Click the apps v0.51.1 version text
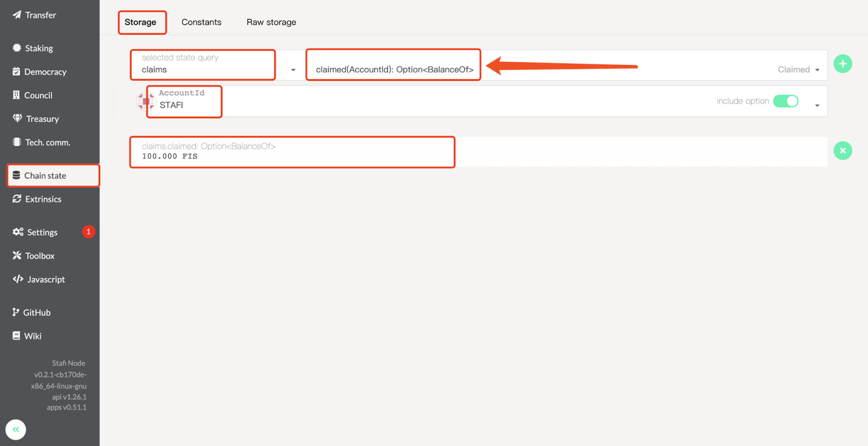This screenshot has height=446, width=868. coord(67,407)
